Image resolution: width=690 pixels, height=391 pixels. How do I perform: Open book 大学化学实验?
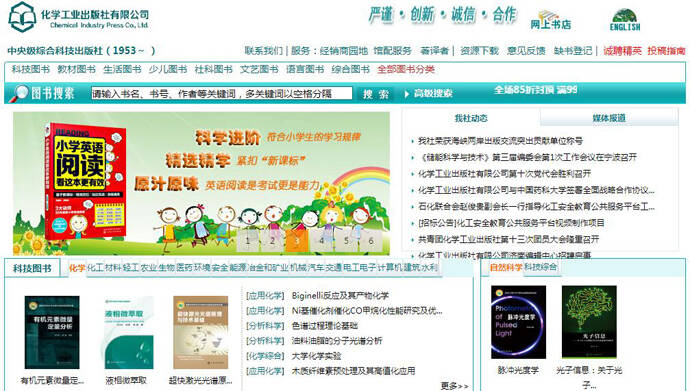click(x=316, y=356)
